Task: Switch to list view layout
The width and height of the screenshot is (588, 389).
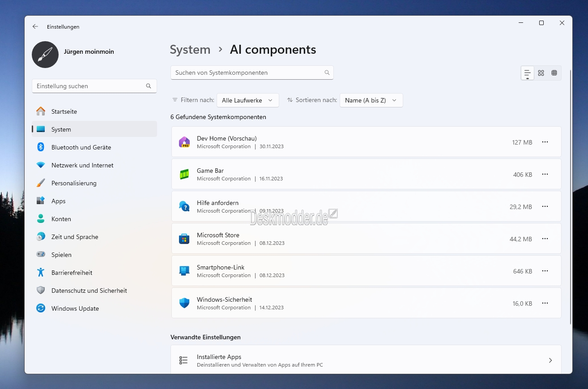Action: 528,73
